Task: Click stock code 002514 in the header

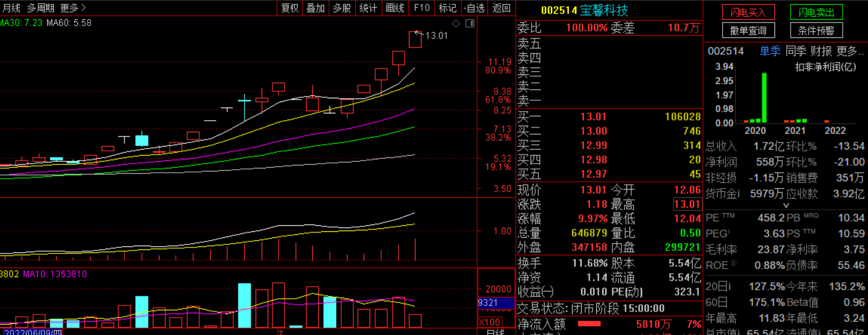Action: [x=559, y=10]
